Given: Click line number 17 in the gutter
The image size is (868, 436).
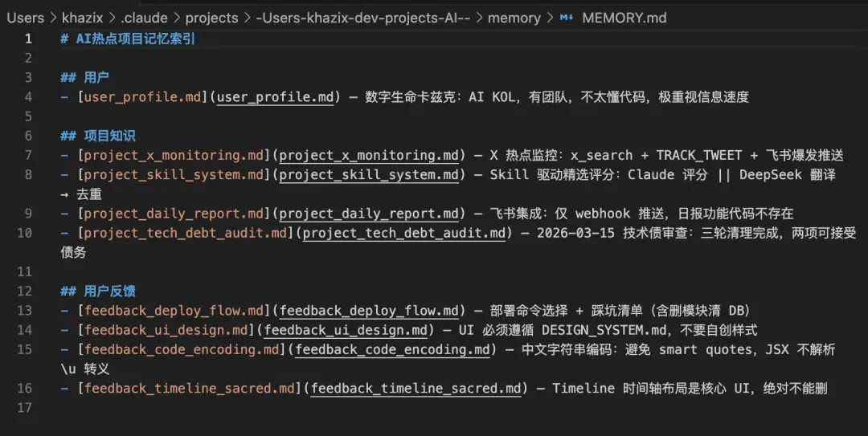Looking at the screenshot, I should [25, 408].
